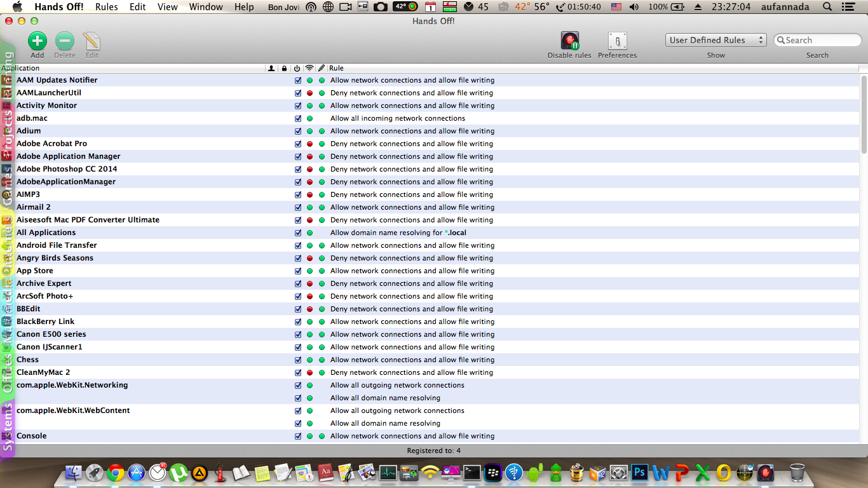Toggle enabled checkbox for AAM Updates Notifier
The width and height of the screenshot is (868, 488).
[298, 80]
